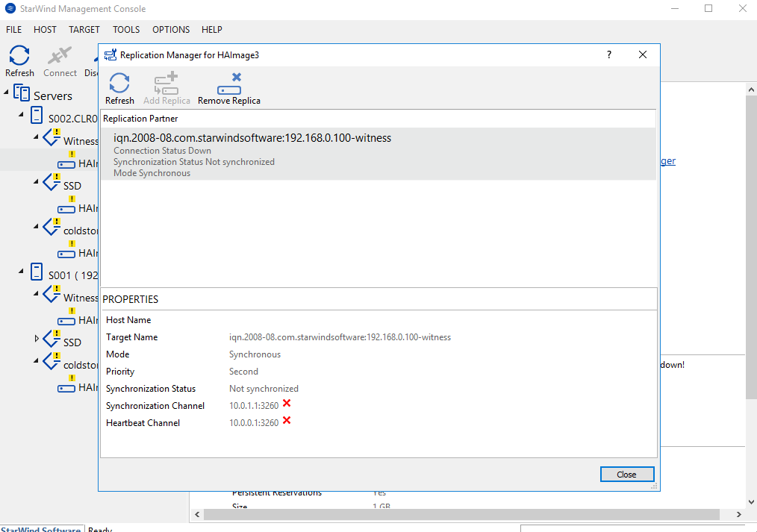
Task: Click the horizontal scrollbar in main window
Action: (x=461, y=515)
